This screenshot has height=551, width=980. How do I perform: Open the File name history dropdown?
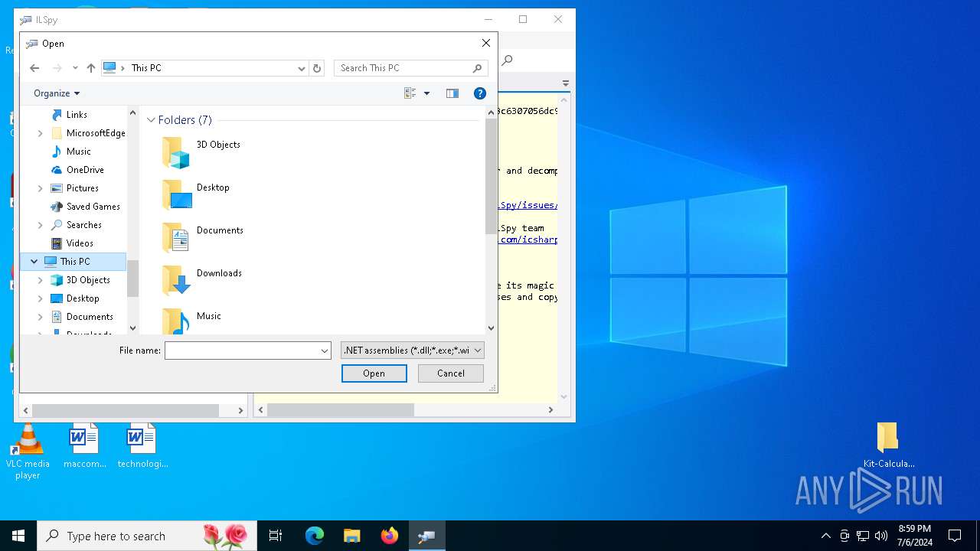tap(325, 350)
